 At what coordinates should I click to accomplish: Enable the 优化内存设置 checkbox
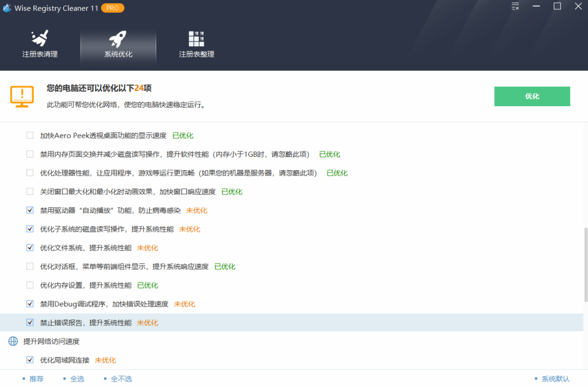point(30,285)
